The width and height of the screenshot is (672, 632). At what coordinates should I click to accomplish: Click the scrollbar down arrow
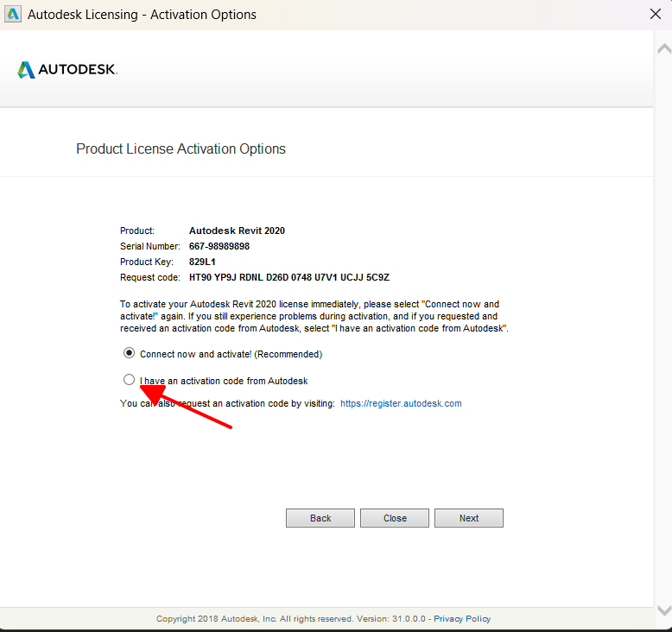pyautogui.click(x=664, y=610)
